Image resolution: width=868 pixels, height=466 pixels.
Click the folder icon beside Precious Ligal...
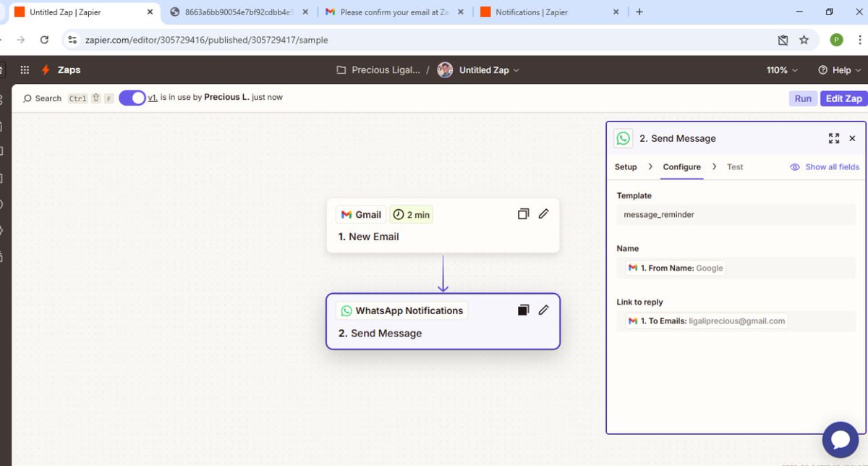341,70
